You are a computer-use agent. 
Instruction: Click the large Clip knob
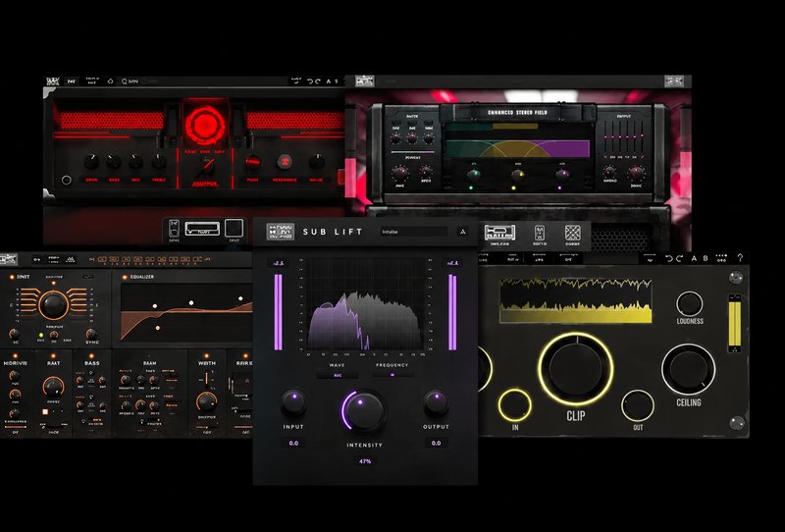576,369
